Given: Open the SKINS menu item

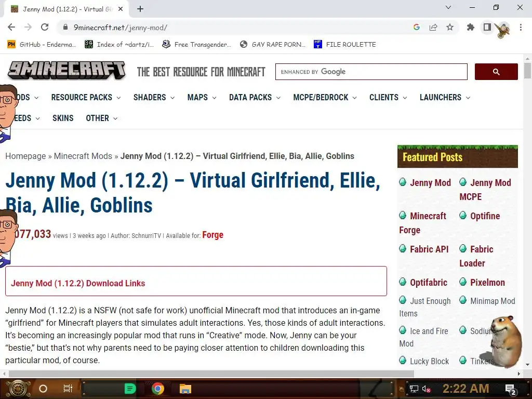Looking at the screenshot, I should click(x=63, y=118).
